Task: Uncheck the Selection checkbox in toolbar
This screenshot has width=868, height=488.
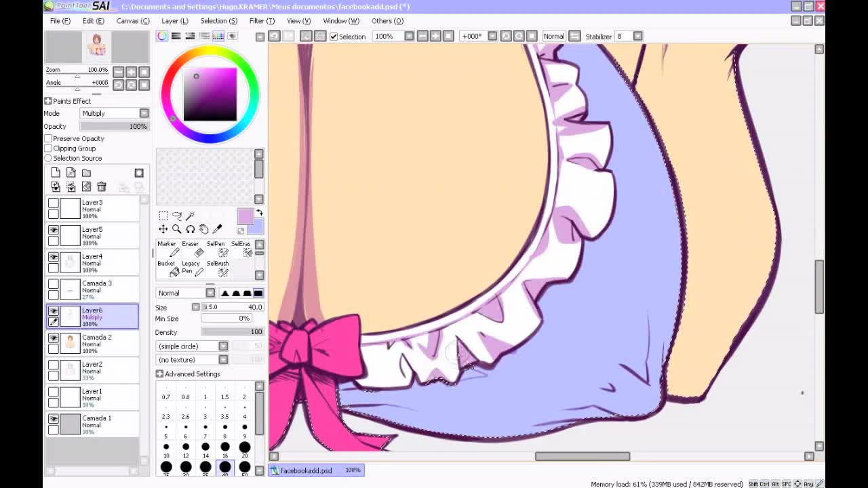Action: click(x=334, y=37)
